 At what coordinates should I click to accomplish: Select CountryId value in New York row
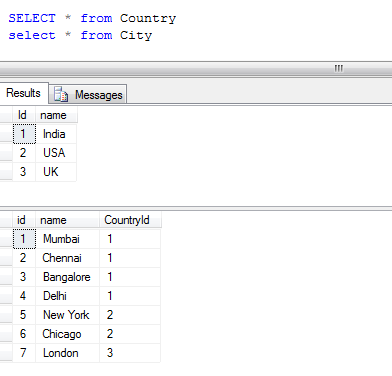130,315
